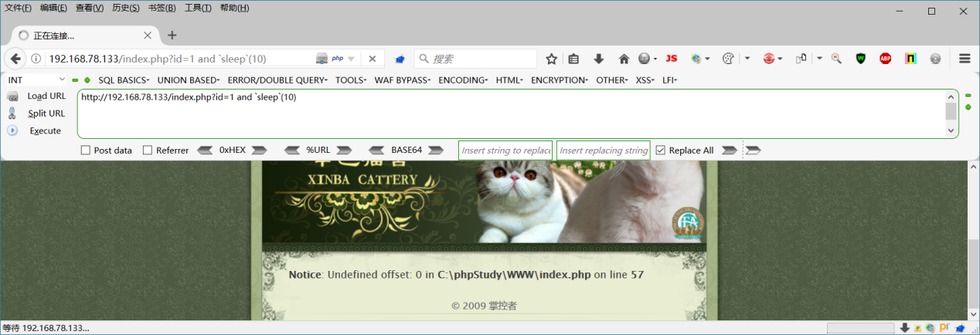The image size is (980, 335).
Task: Click the Insert string to replace field
Action: point(505,151)
